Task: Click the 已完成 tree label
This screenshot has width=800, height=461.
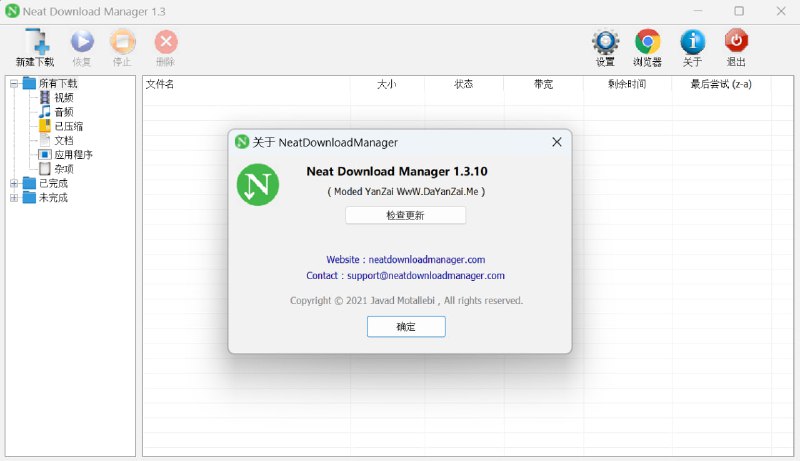Action: (x=54, y=183)
